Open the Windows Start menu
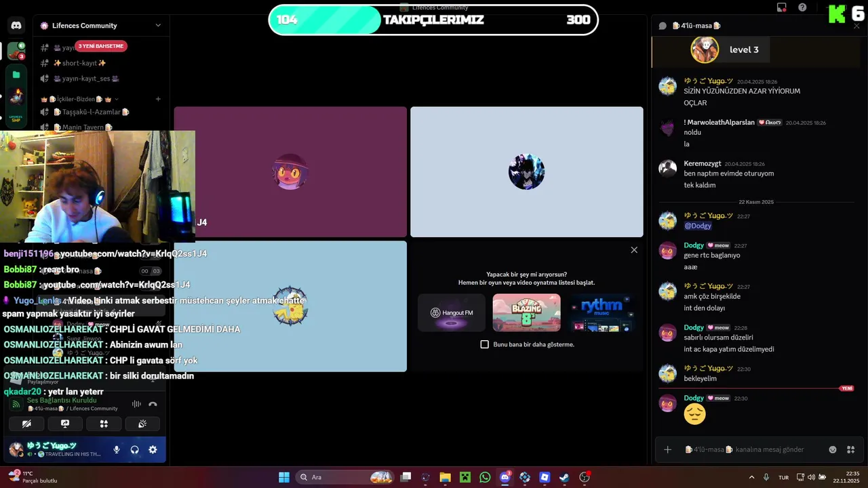Image resolution: width=868 pixels, height=488 pixels. 284,477
